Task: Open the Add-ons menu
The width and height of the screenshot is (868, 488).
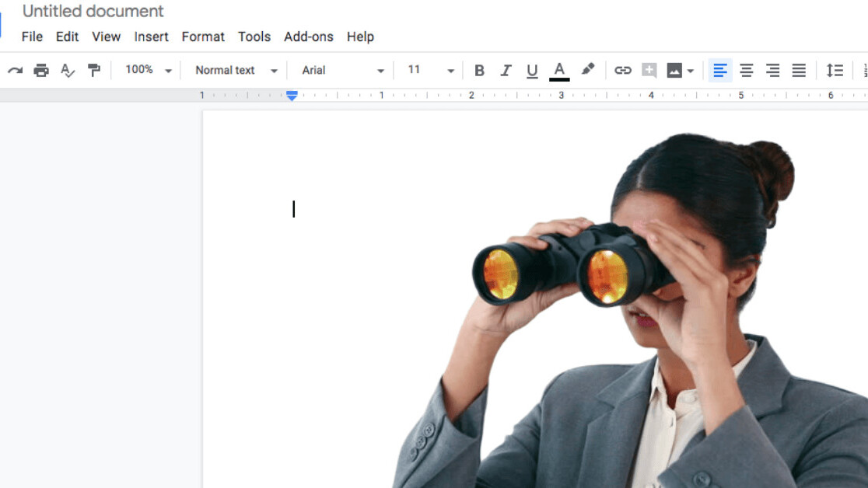Action: click(308, 37)
